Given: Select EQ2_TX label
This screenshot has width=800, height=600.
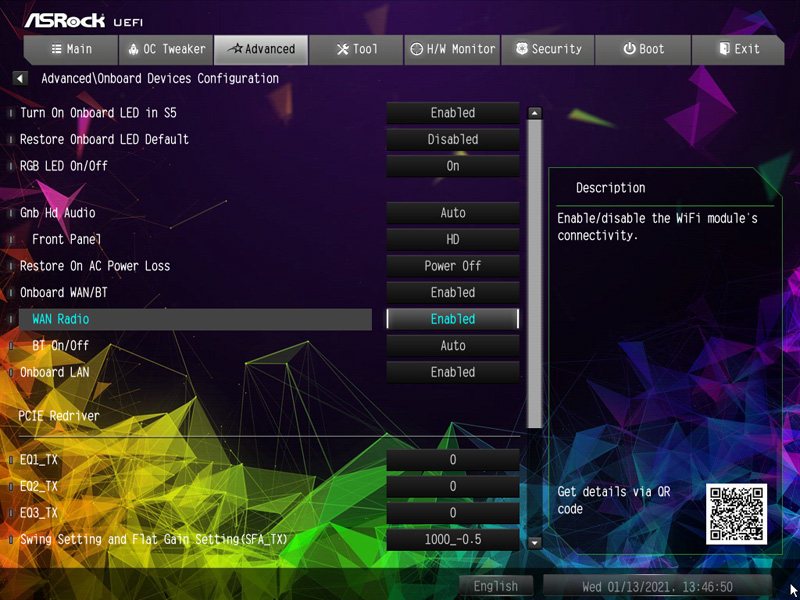Looking at the screenshot, I should 39,486.
